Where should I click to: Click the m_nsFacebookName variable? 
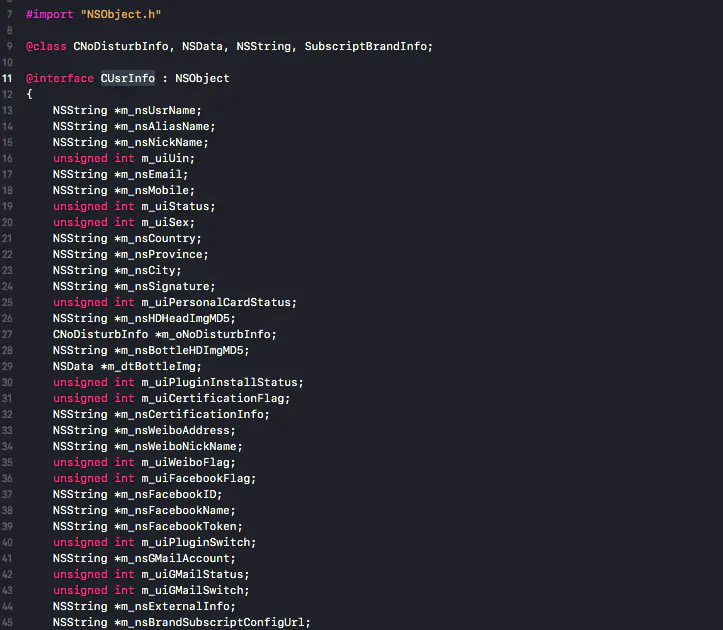(x=176, y=510)
